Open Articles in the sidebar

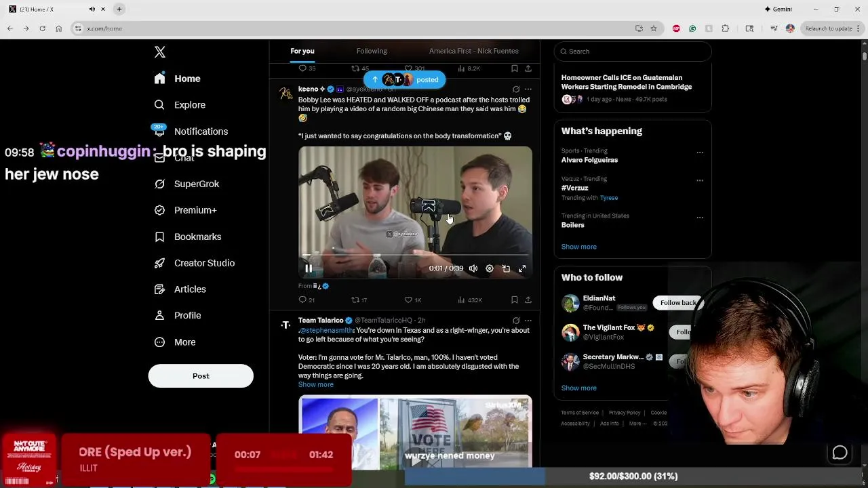[x=180, y=289]
